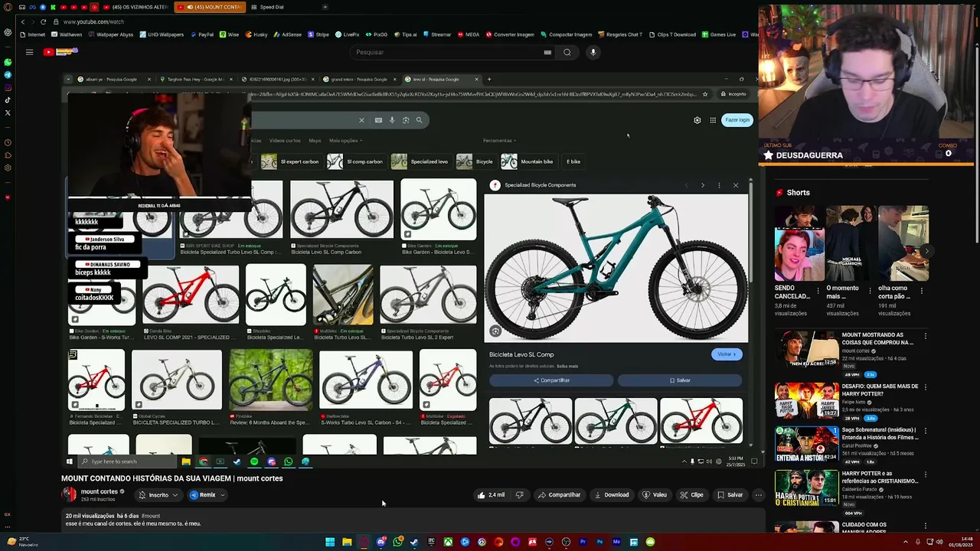Screen dimensions: 980x551
Task: Click Opera GX logo in sidebar top
Action: (8, 7)
